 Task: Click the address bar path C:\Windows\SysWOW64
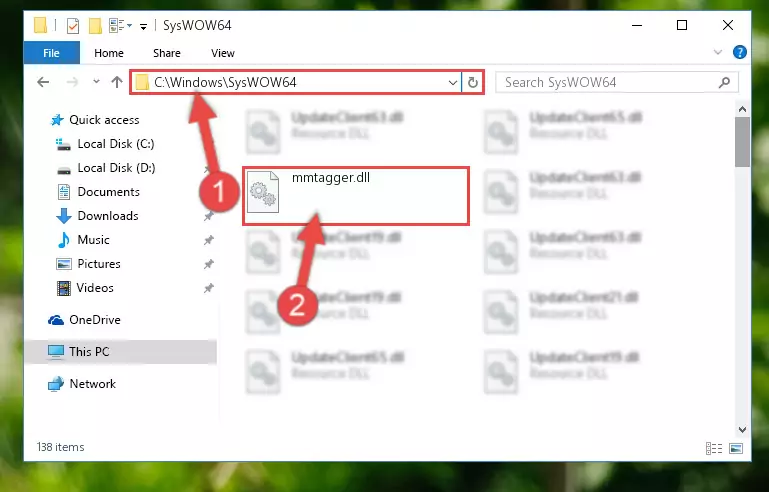(225, 82)
